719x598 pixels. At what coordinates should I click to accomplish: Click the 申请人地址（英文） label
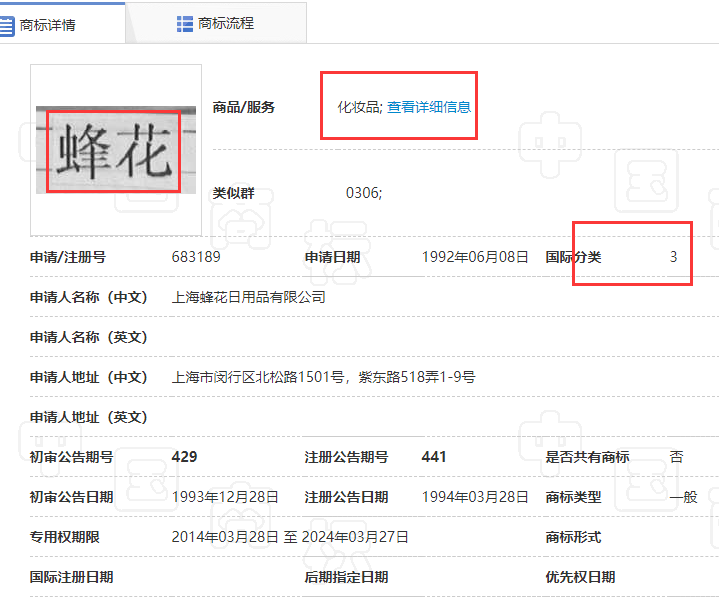click(x=88, y=417)
